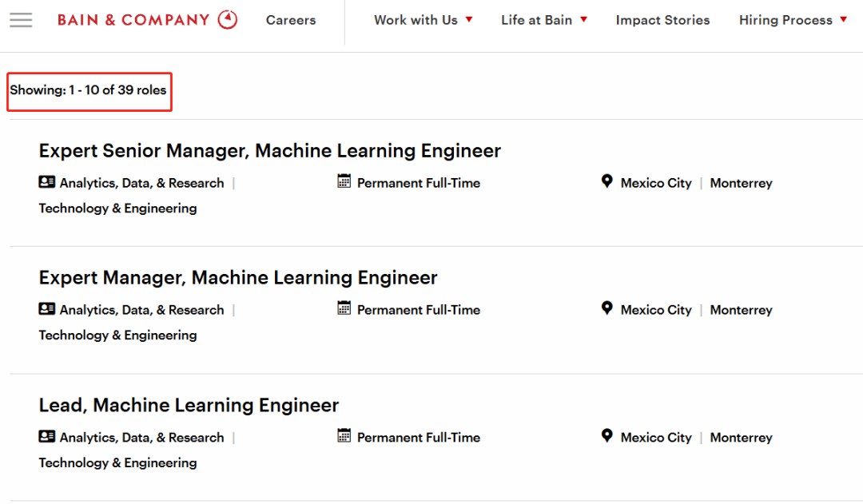Open the Impact Stories menu item
The height and width of the screenshot is (504, 863).
[662, 20]
